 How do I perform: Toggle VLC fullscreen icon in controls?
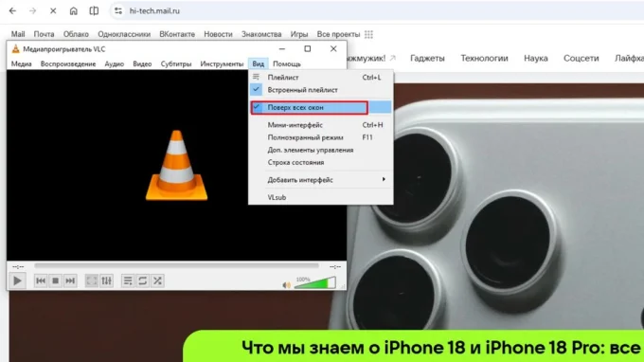91,281
